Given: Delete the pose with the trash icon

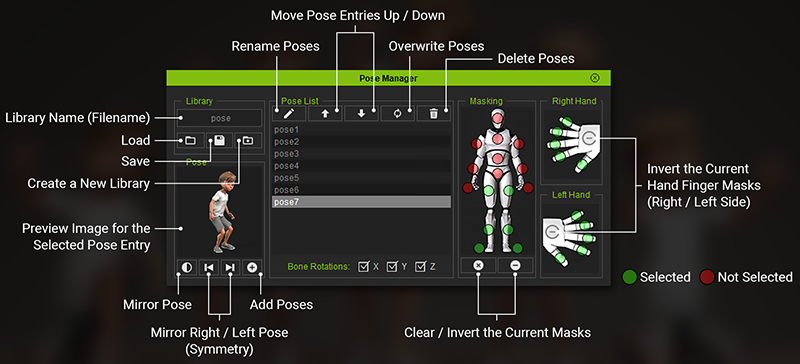Looking at the screenshot, I should 434,113.
